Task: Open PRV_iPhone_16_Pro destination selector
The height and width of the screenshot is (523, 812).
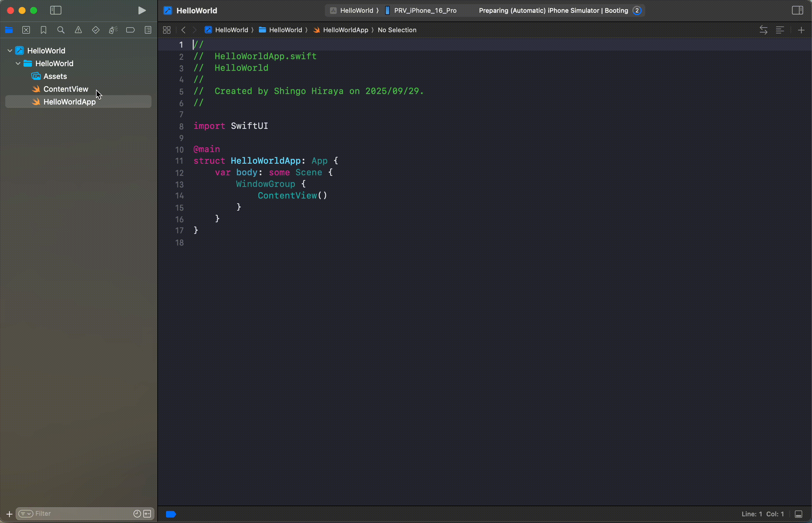Action: click(x=425, y=10)
